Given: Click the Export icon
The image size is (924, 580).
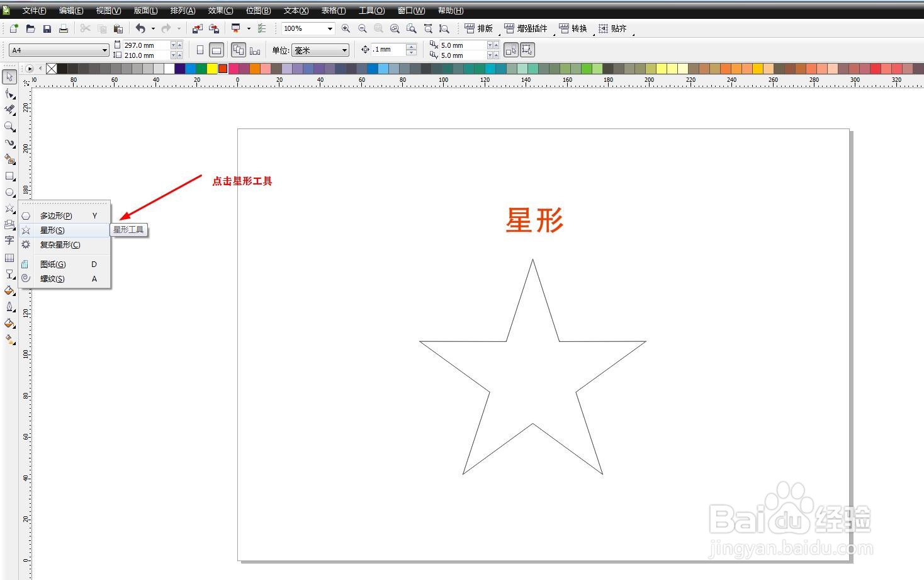Looking at the screenshot, I should pos(214,28).
